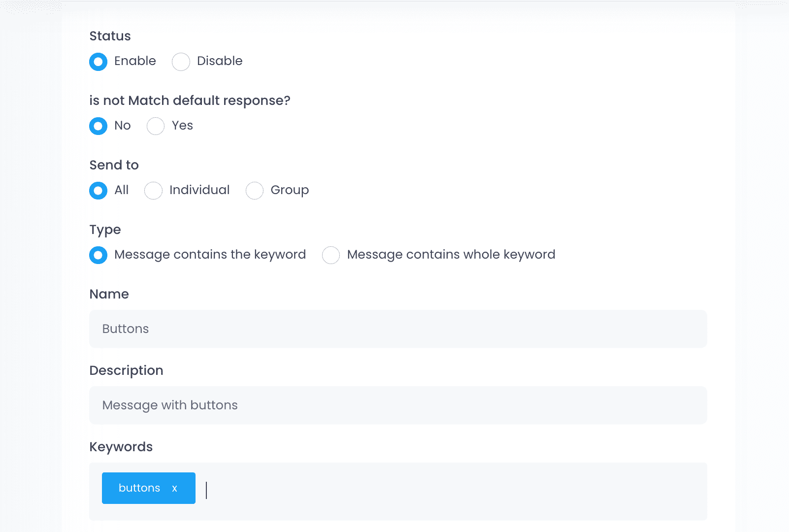Click into the Name input field

click(398, 329)
